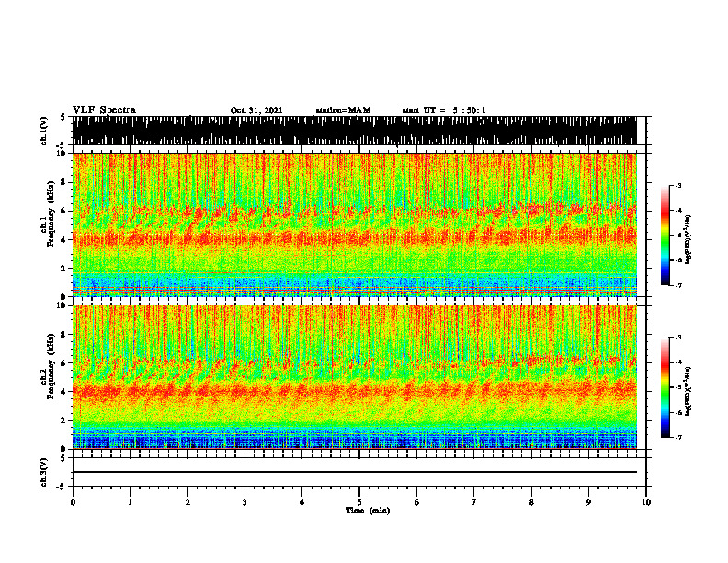Click time axis tick label "2"
The image size is (728, 563).
tap(188, 502)
